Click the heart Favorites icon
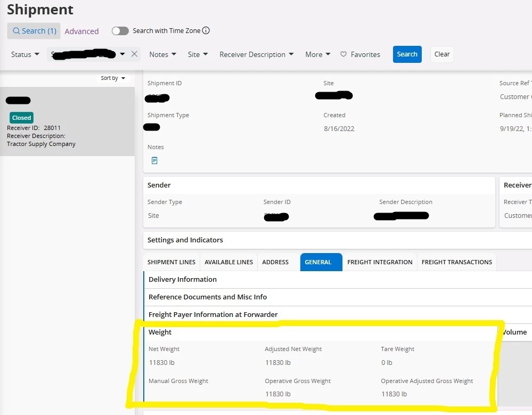The height and width of the screenshot is (415, 532). tap(343, 54)
